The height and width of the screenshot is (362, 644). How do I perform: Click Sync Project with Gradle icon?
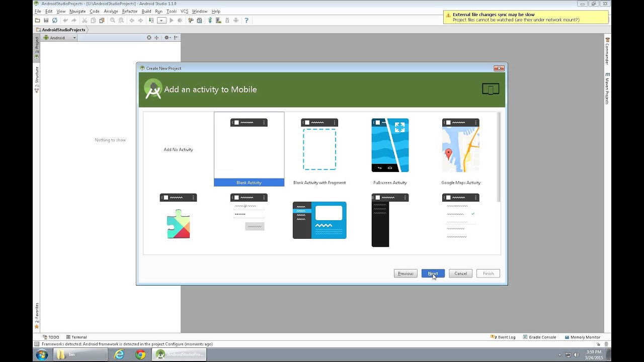pos(210,20)
